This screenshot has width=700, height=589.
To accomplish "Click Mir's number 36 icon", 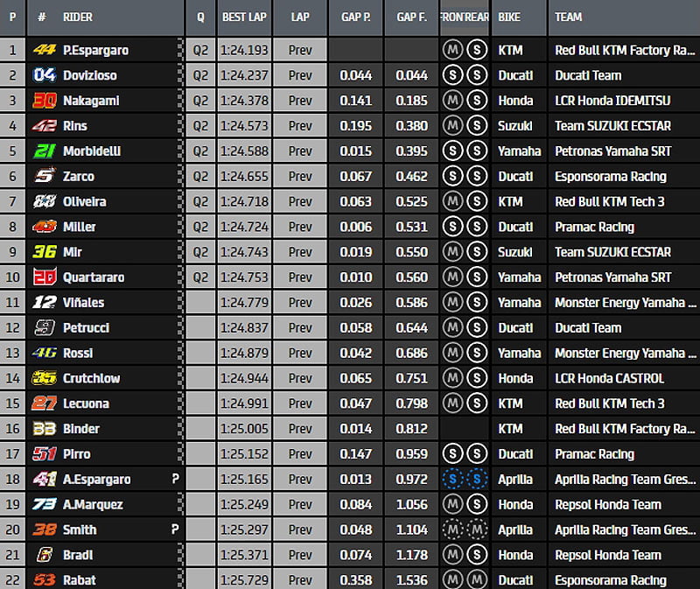I will point(44,252).
